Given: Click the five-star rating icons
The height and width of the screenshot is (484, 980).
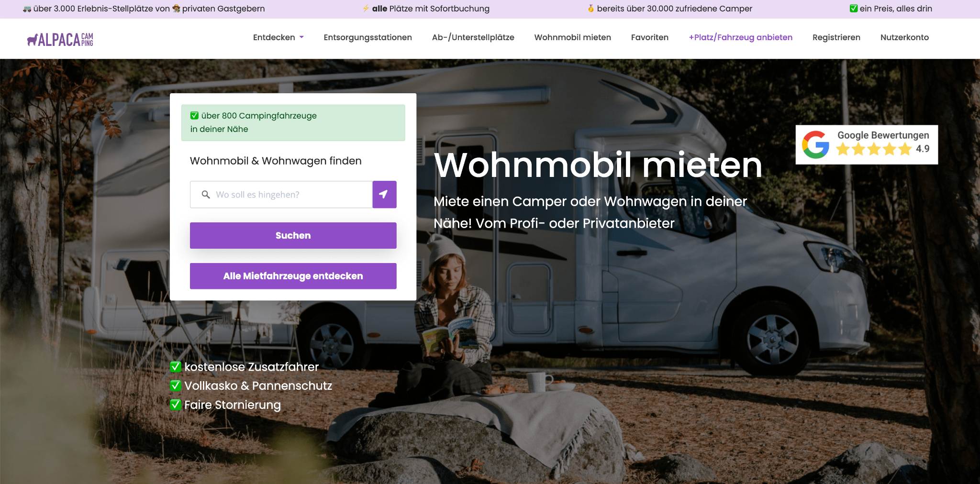Looking at the screenshot, I should (x=874, y=149).
